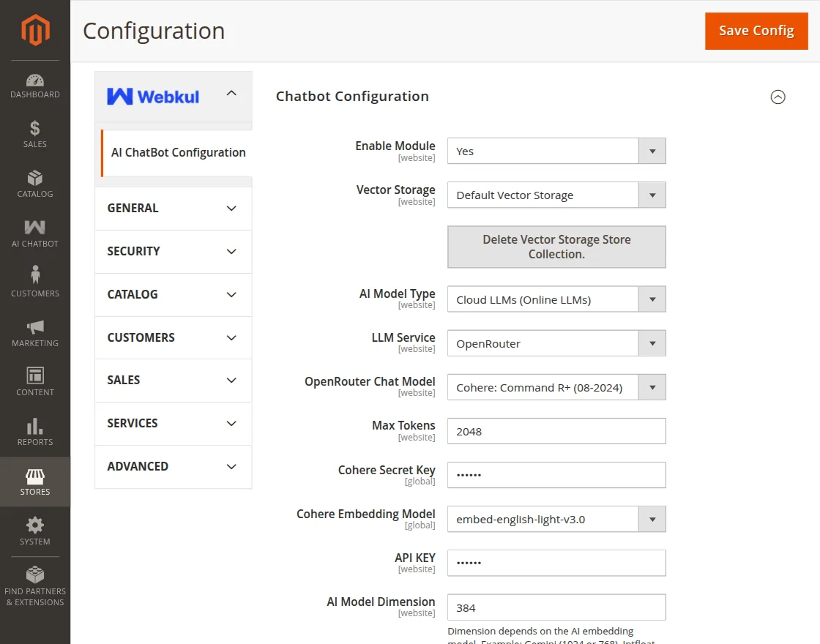Viewport: 820px width, 644px height.
Task: Select AI ChatBot Configuration menu item
Action: [178, 152]
